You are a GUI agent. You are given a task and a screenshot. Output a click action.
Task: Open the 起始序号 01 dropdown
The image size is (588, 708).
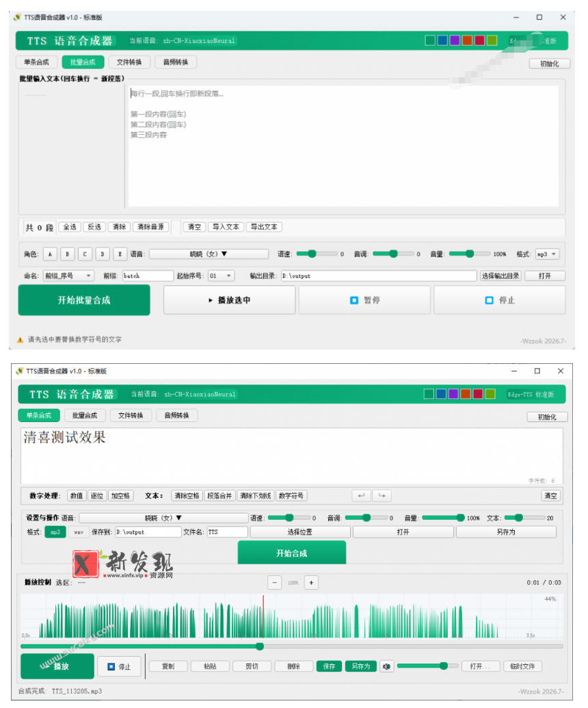221,276
